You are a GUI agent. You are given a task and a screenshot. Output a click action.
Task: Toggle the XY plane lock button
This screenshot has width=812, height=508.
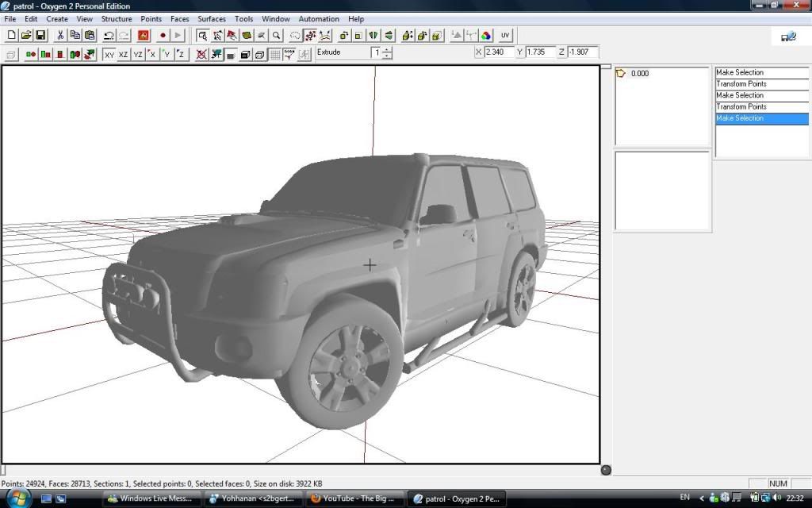tap(109, 54)
